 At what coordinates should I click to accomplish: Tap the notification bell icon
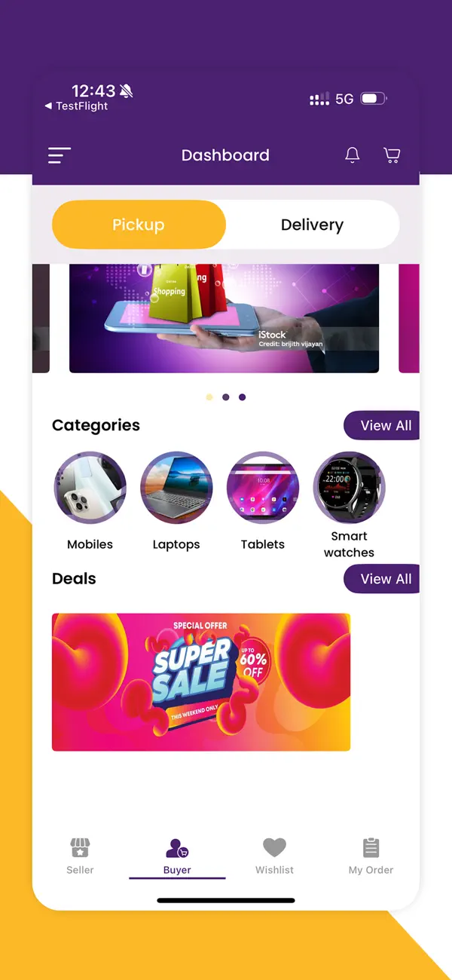tap(352, 155)
